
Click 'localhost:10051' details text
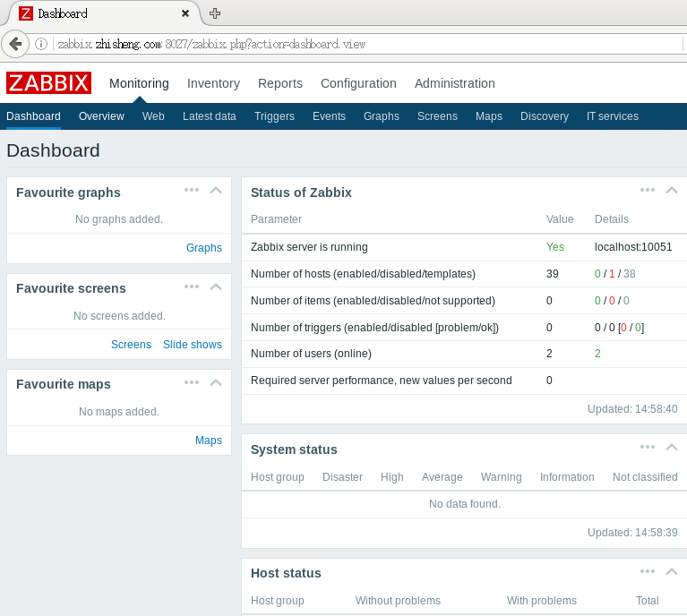pos(633,246)
